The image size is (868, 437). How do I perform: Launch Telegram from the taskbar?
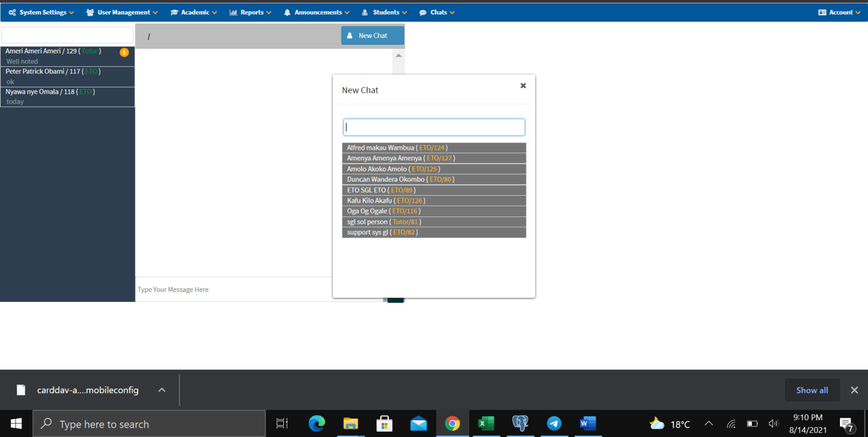pos(554,423)
